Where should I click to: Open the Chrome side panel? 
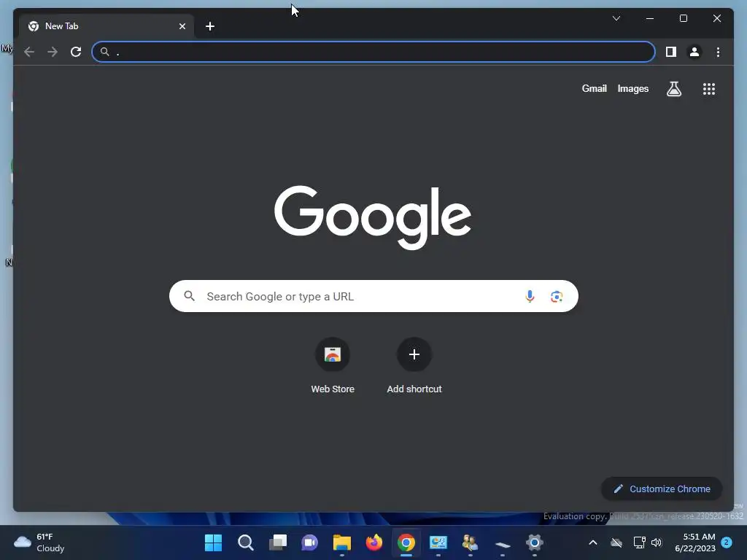point(671,52)
